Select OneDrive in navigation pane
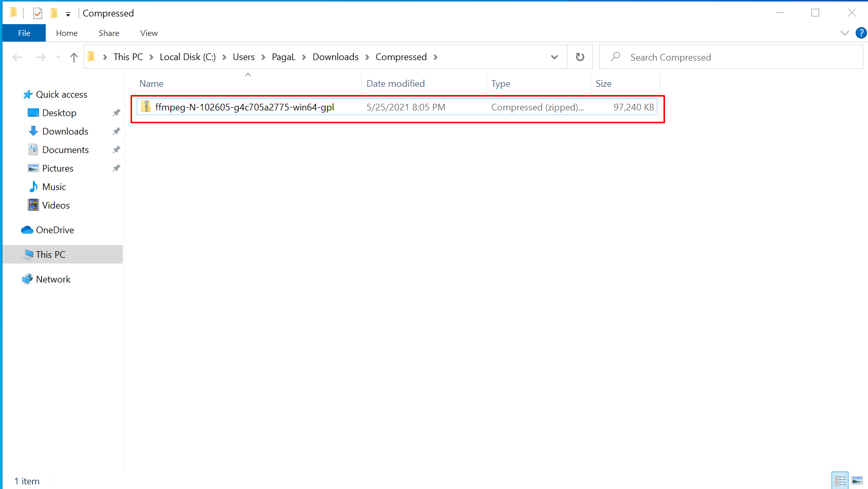 [x=54, y=230]
